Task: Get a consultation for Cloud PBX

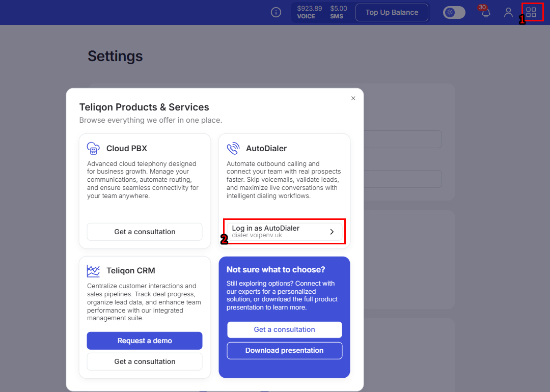Action: 145,232
